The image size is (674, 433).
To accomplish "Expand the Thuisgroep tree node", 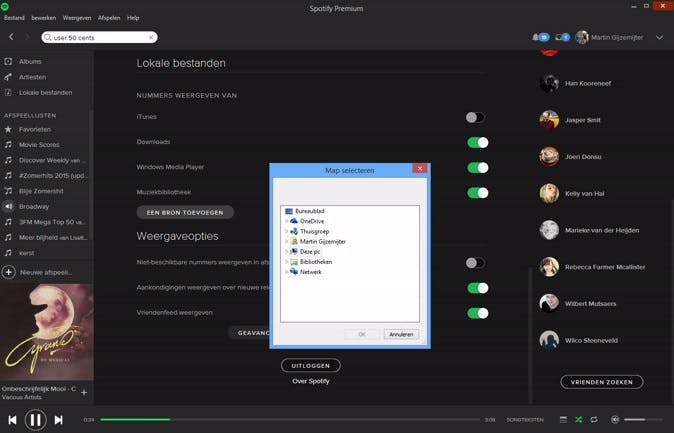I will click(x=287, y=231).
